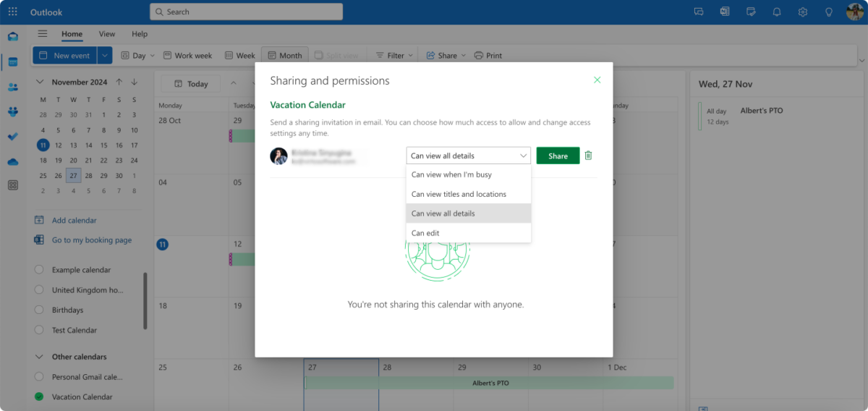Screen dimensions: 868x411
Task: Enable the Example calendar checkbox
Action: click(39, 270)
